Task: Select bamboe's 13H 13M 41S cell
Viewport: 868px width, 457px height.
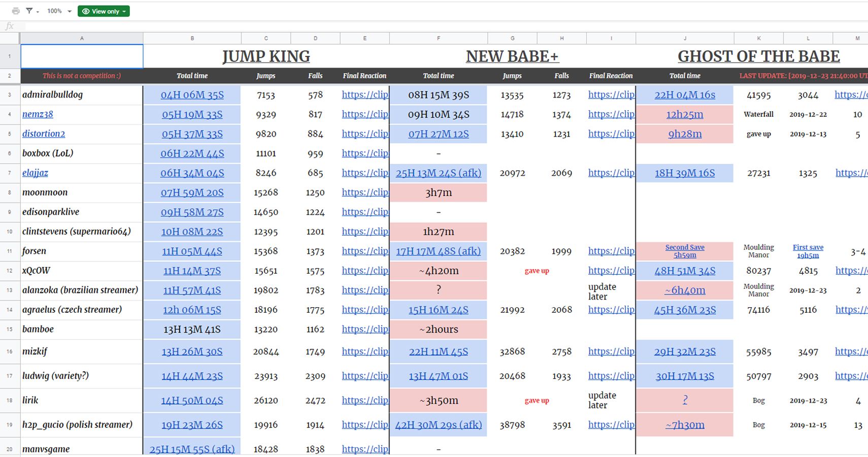Action: (x=192, y=329)
